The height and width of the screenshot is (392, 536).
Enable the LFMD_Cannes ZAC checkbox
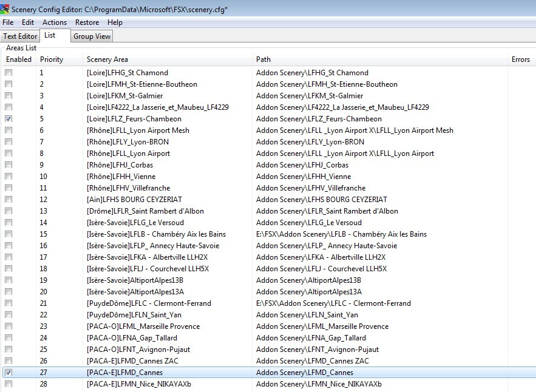8,361
